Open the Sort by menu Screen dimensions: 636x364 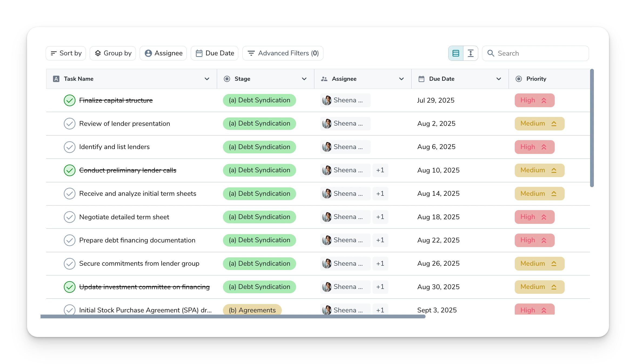pos(66,53)
